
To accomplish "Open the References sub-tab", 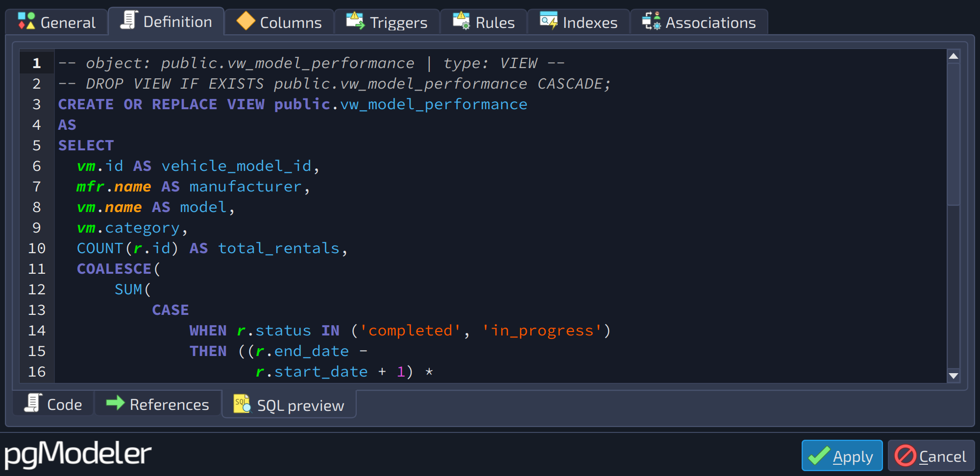I will click(x=158, y=404).
